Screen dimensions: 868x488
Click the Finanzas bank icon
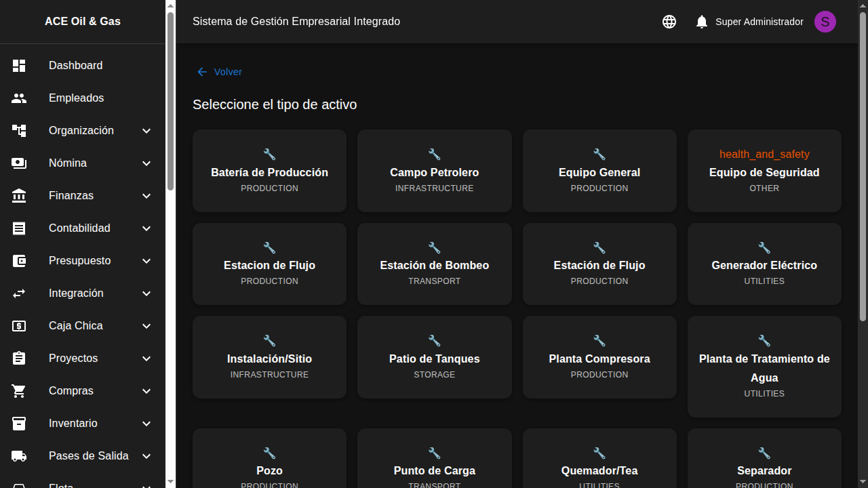(19, 196)
